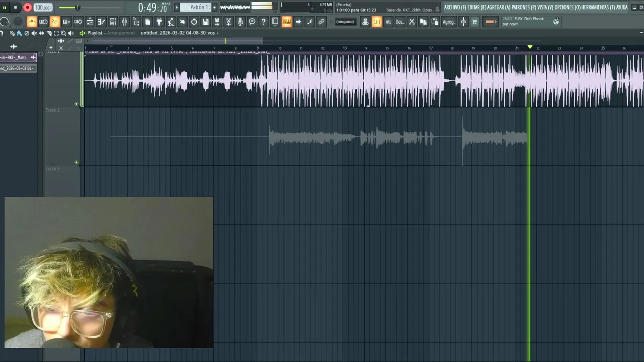Open the Piano roll view icon
This screenshot has width=644, height=362.
coord(101,22)
